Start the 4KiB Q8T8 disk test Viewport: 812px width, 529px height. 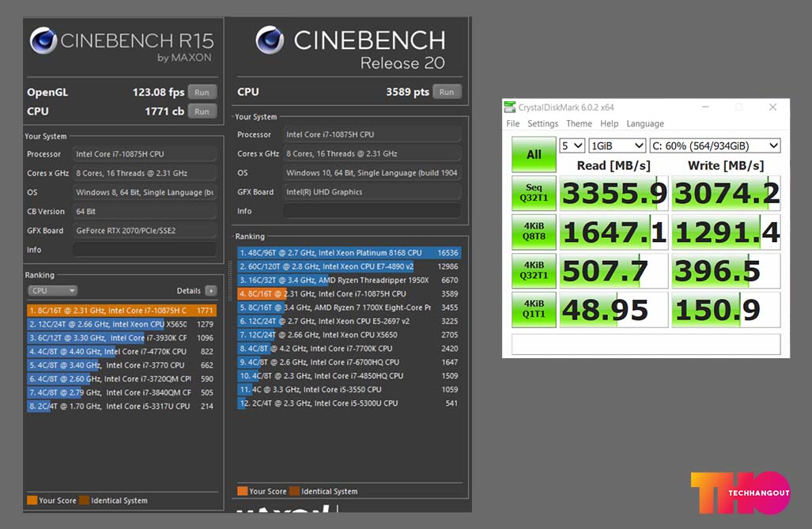coord(534,232)
